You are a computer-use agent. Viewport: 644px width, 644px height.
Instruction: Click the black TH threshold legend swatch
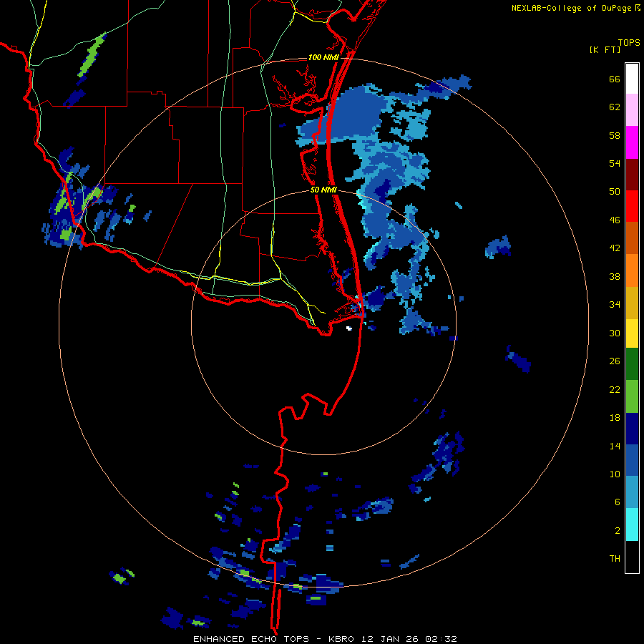[632, 557]
